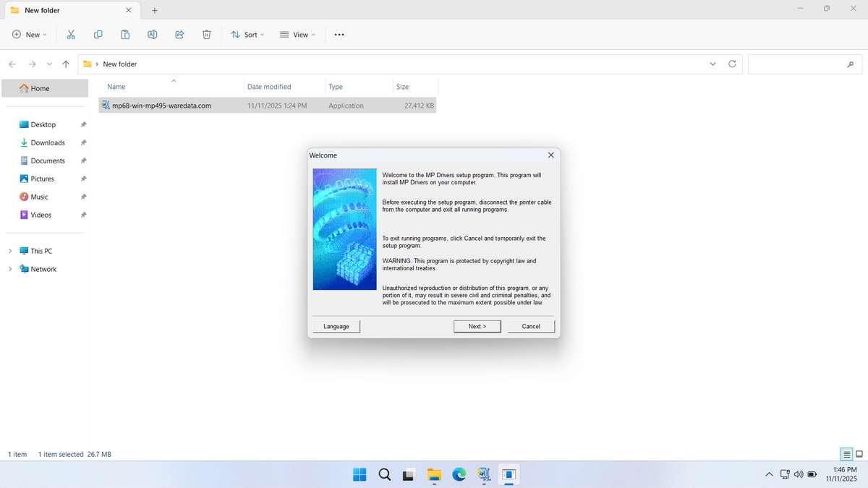Click the 11/11/2025 1:24 PM date cell
The image size is (868, 488).
pyautogui.click(x=277, y=106)
